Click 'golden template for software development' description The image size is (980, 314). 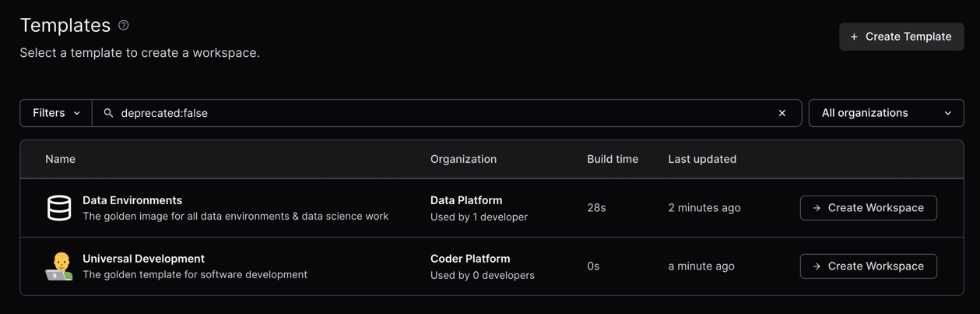coord(195,274)
